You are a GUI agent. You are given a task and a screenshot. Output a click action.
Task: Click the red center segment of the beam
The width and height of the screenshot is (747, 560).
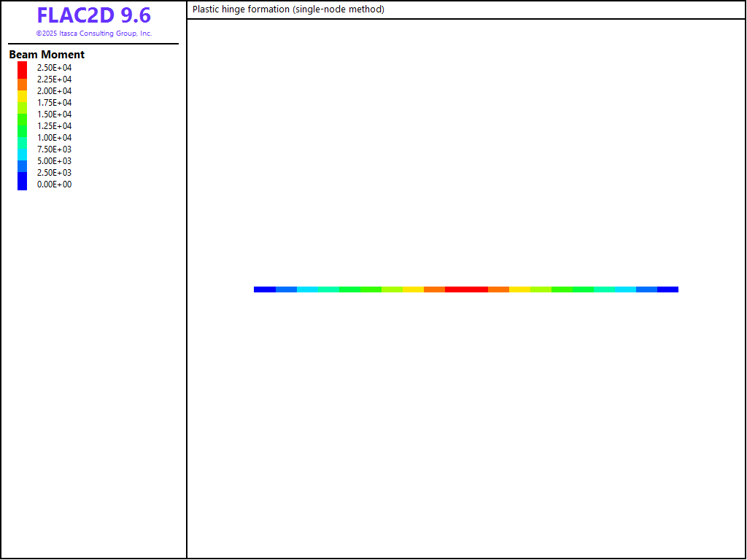click(x=466, y=289)
